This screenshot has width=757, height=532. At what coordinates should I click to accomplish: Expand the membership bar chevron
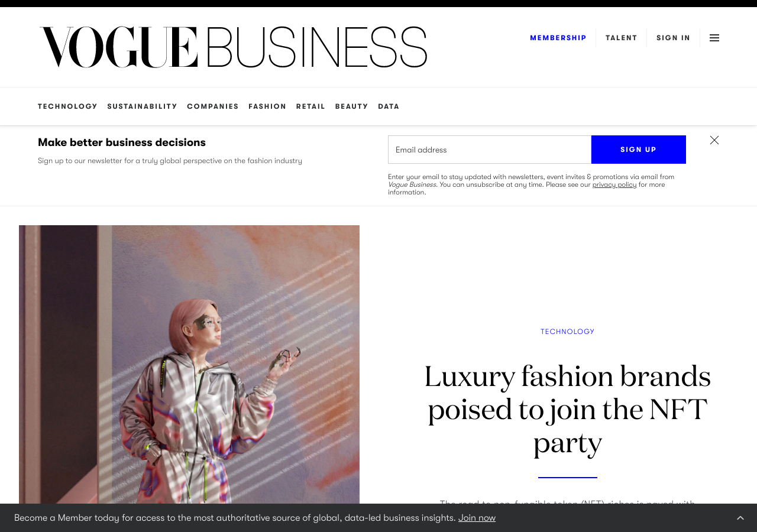click(x=740, y=518)
